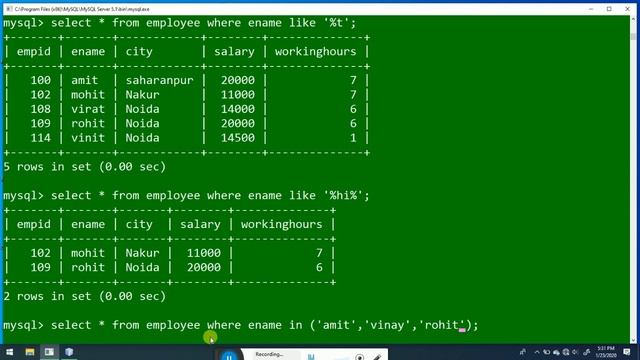This screenshot has height=360, width=640.
Task: Minimize the mysql console window
Action: pyautogui.click(x=591, y=9)
